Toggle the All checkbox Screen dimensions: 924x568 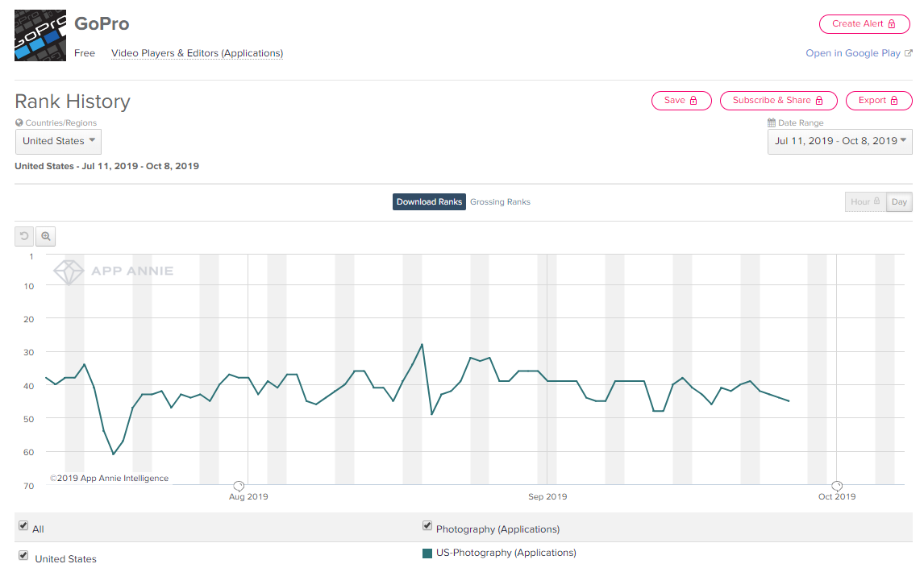click(23, 525)
